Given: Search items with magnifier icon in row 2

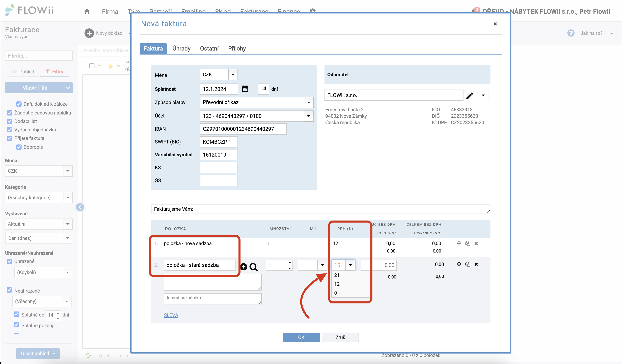Looking at the screenshot, I should [x=253, y=267].
